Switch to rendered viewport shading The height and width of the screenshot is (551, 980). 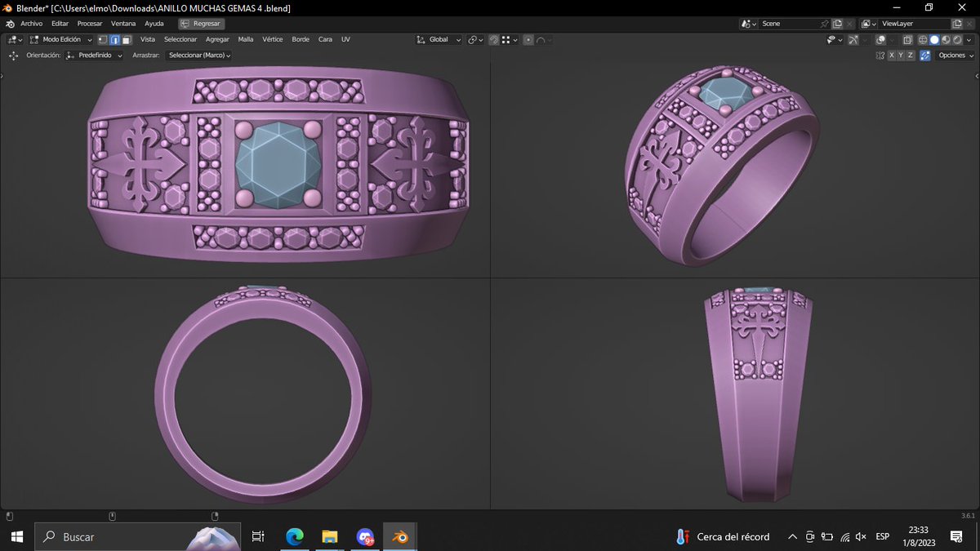coord(957,40)
